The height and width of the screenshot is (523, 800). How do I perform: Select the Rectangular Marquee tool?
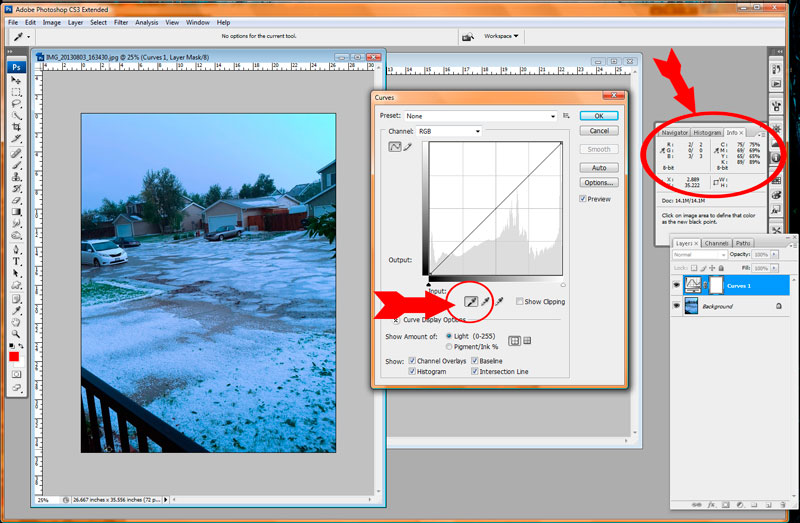tap(16, 92)
